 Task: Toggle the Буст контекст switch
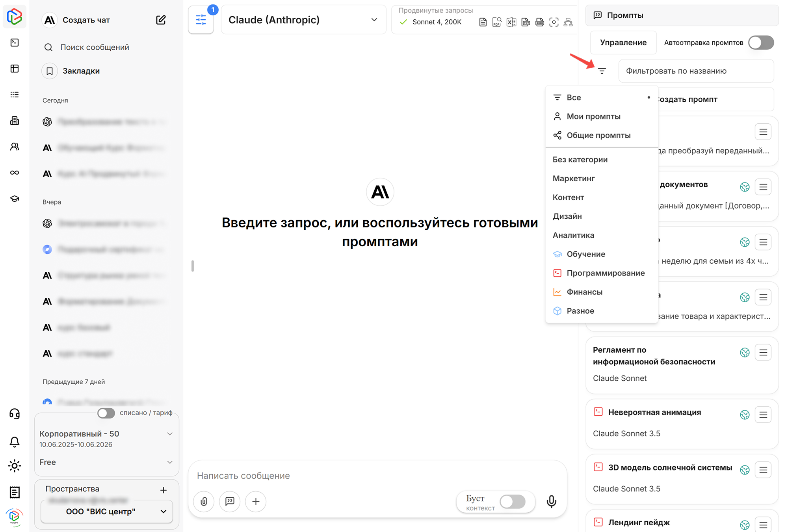point(513,502)
